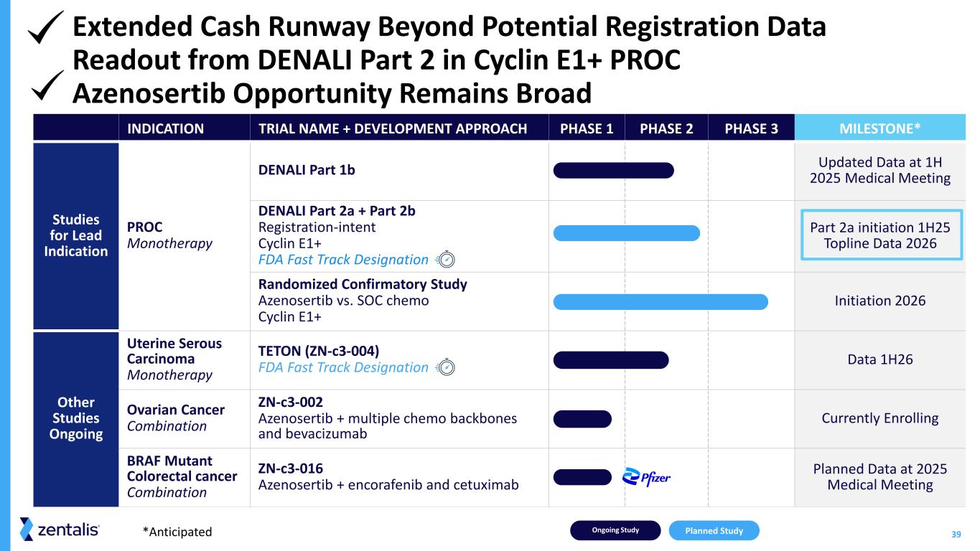980x551 pixels.
Task: Click the checkmark beside Azenosertib Opportunity title
Action: pyautogui.click(x=49, y=88)
